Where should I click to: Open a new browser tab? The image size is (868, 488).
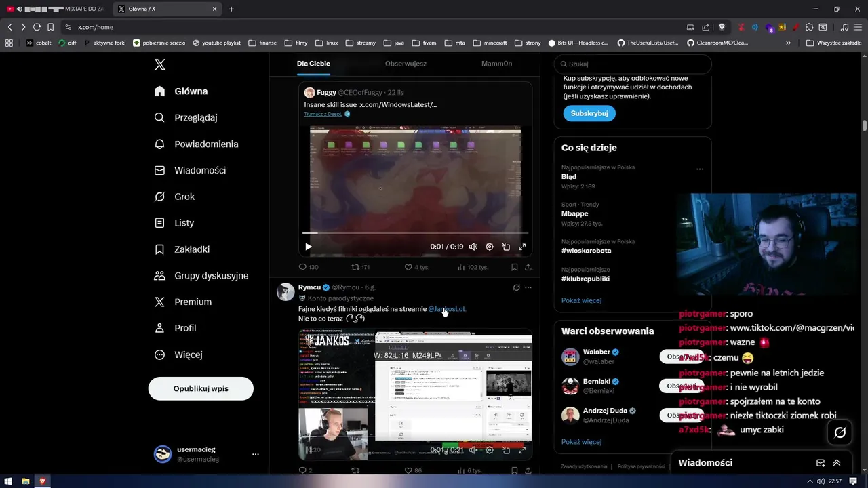click(x=231, y=9)
